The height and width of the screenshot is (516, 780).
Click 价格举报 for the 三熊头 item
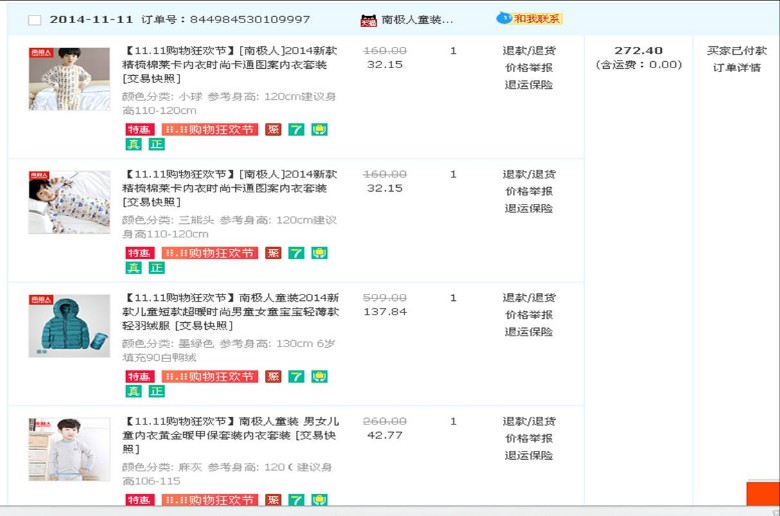(x=529, y=191)
